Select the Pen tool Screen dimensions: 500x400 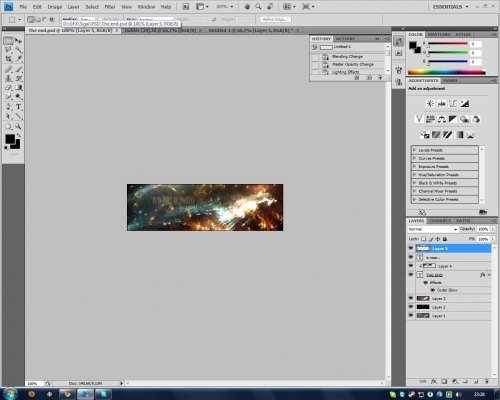coord(8,107)
